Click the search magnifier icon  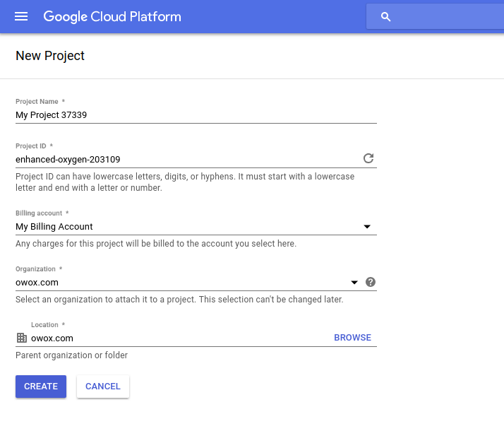[385, 17]
